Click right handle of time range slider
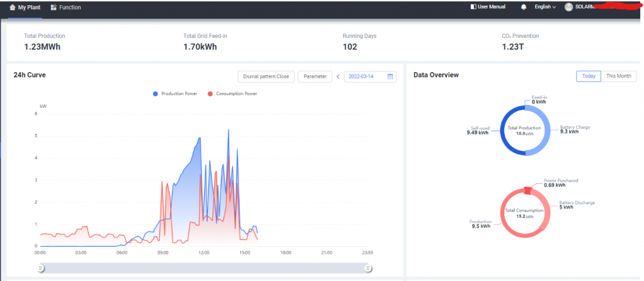 point(368,269)
